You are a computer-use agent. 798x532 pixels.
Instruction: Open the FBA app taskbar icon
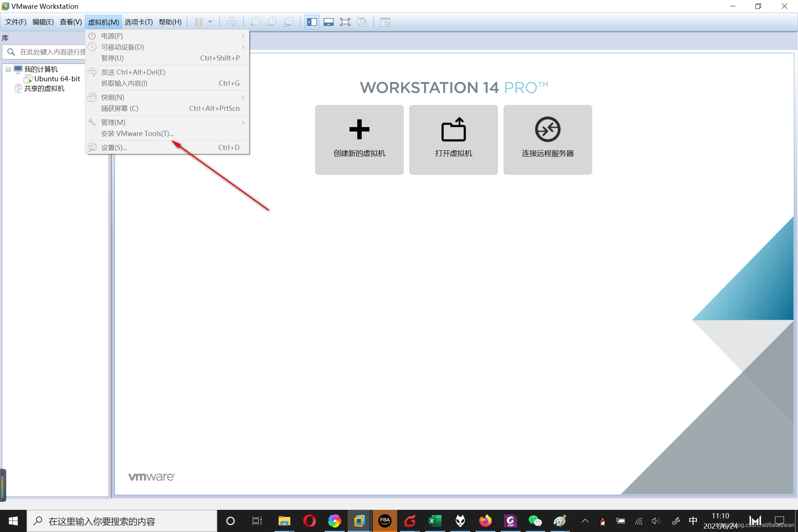[x=385, y=521]
